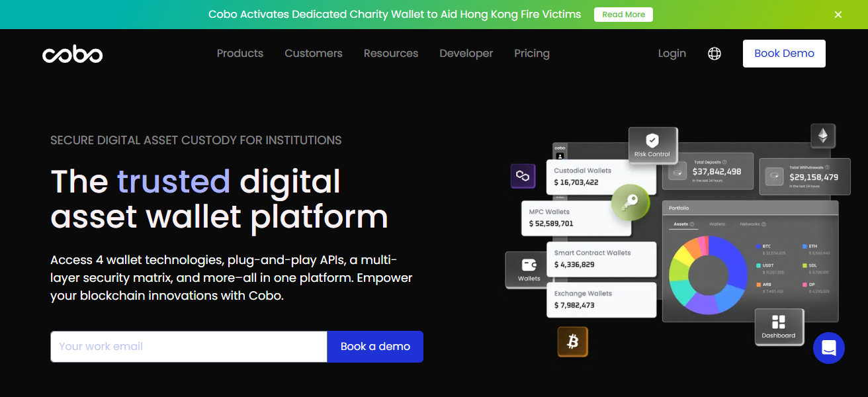Click the orange Bitcoin icon
This screenshot has width=868, height=397.
(572, 341)
